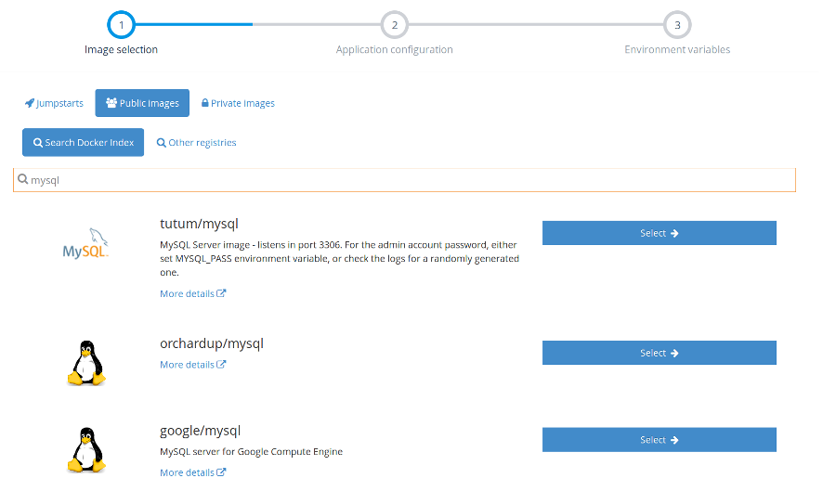Click the orchardup/mysql image title
The width and height of the screenshot is (836, 504).
point(212,343)
